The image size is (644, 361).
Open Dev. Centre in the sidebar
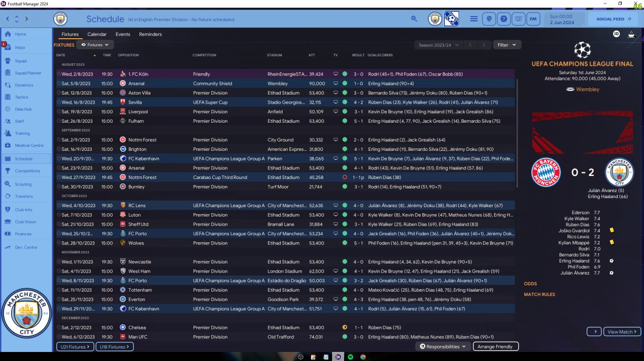[x=26, y=247]
